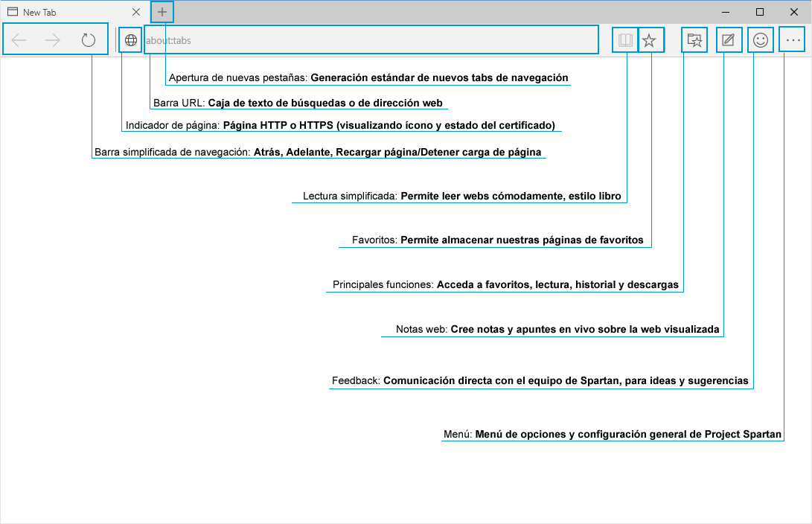Open a new tab with the plus button
Image resolution: width=812 pixels, height=524 pixels.
coord(162,12)
